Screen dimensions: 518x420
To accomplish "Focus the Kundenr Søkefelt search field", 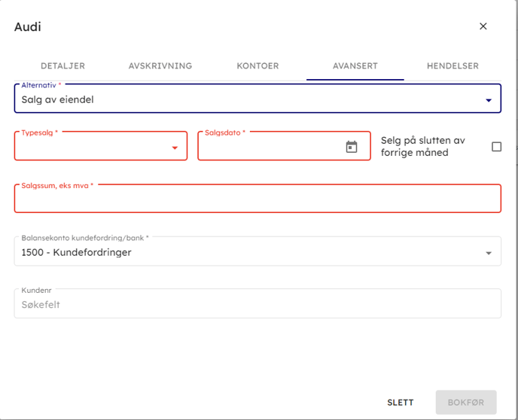I will (257, 305).
